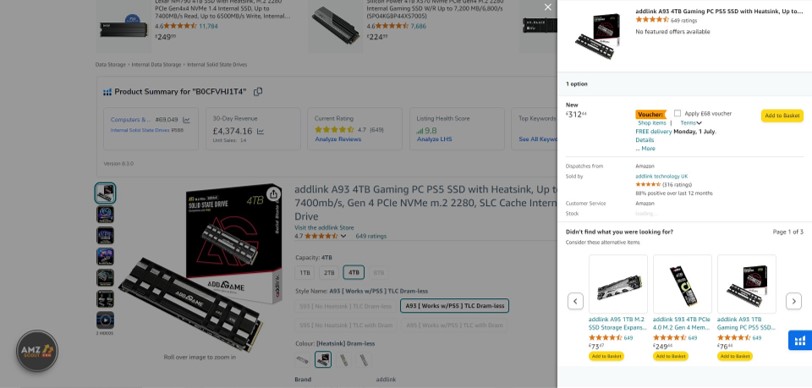Open the Data Storage breadcrumb

click(x=110, y=65)
